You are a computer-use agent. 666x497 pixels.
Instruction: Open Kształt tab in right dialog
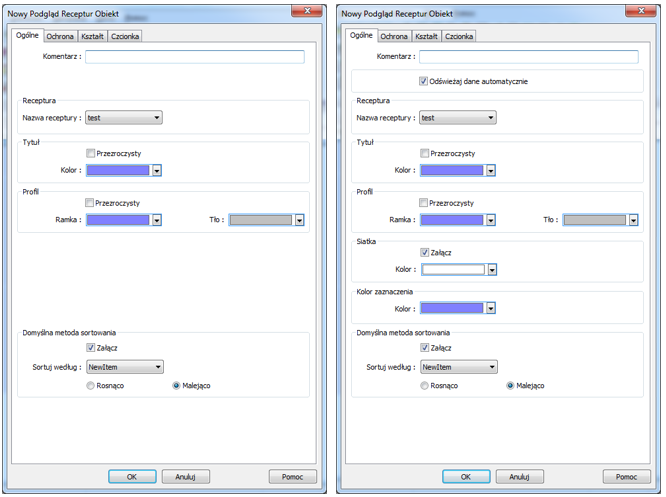click(426, 37)
